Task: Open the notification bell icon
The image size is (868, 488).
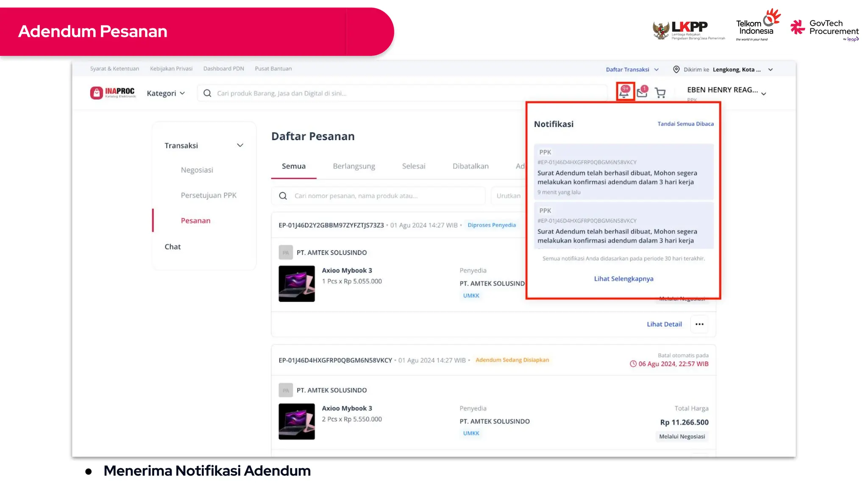Action: (x=625, y=92)
